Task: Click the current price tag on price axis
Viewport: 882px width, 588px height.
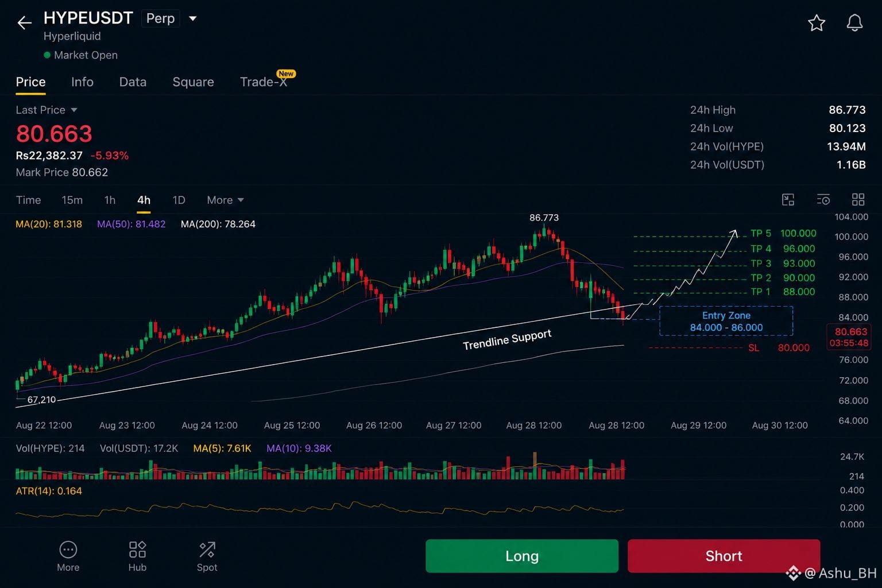Action: point(849,337)
